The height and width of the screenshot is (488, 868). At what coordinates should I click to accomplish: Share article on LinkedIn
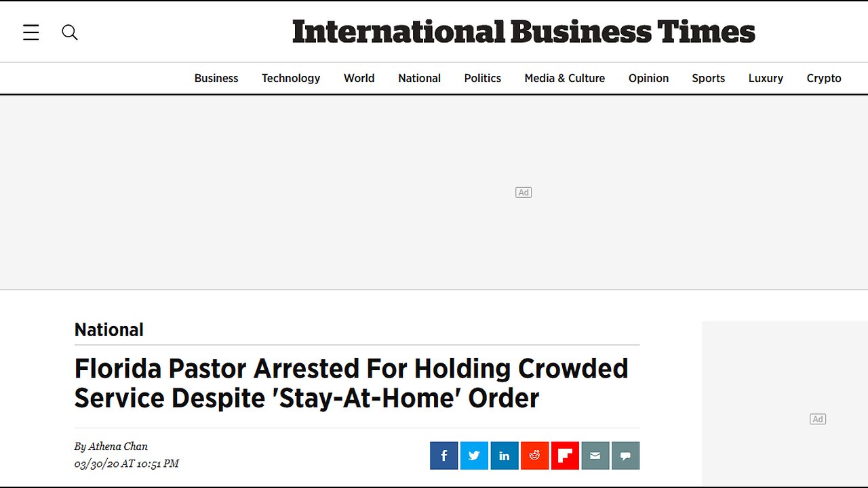(x=505, y=455)
